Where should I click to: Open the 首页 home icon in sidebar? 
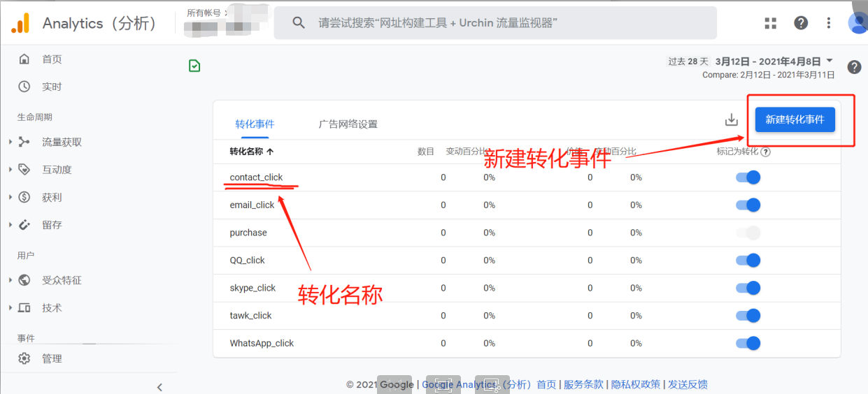pyautogui.click(x=24, y=59)
